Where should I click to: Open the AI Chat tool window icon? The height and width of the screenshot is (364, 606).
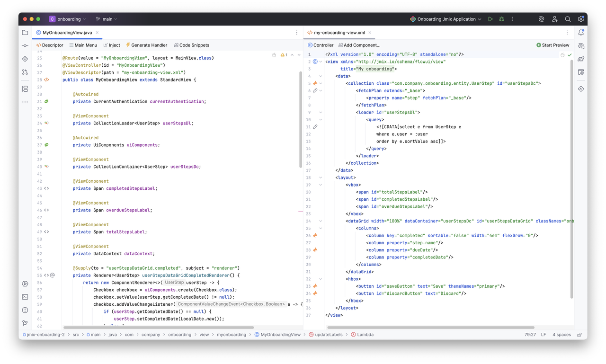581,46
